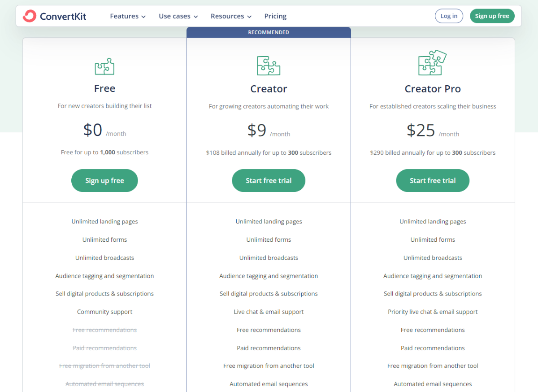Click the Creator Pro puzzle icon
This screenshot has height=392, width=538.
(x=432, y=63)
